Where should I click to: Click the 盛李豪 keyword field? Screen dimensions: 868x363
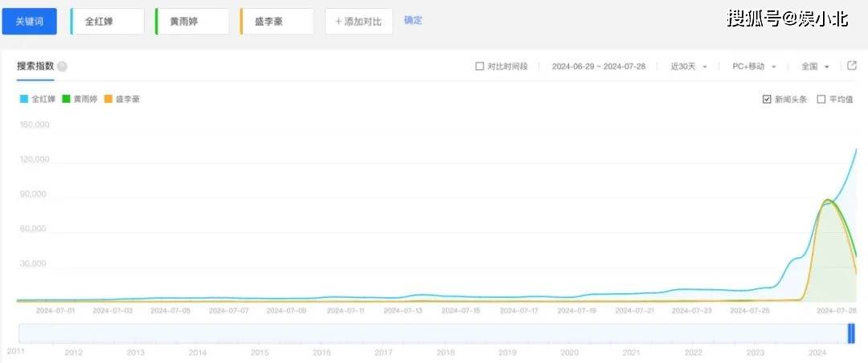[277, 22]
